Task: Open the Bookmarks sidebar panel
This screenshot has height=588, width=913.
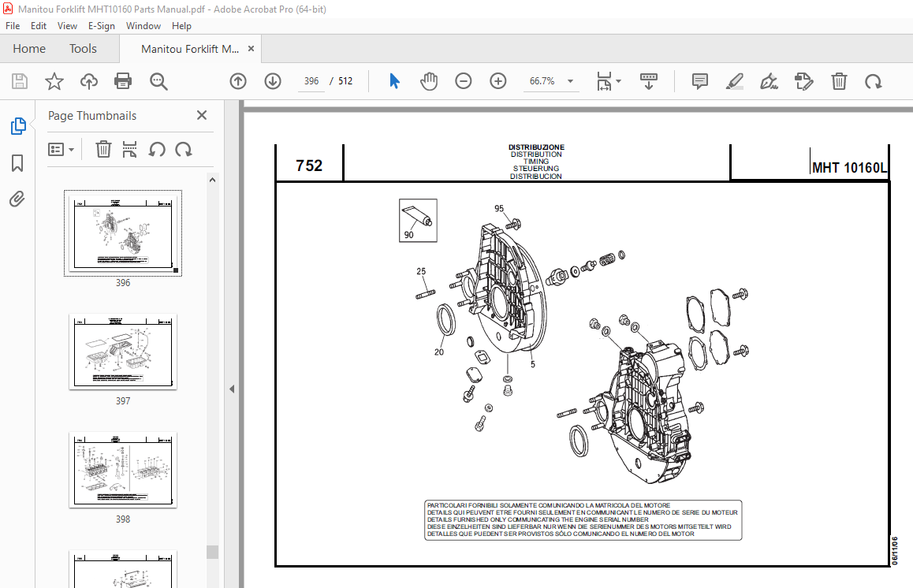Action: (17, 163)
